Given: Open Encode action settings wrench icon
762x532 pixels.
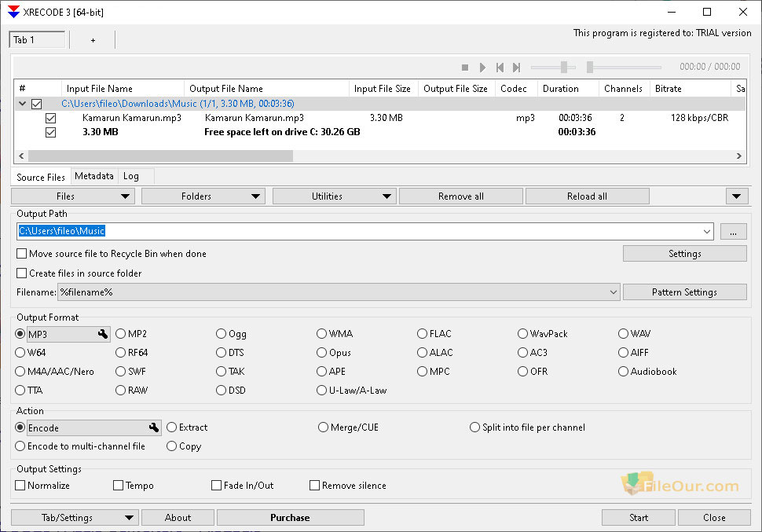Looking at the screenshot, I should 153,427.
